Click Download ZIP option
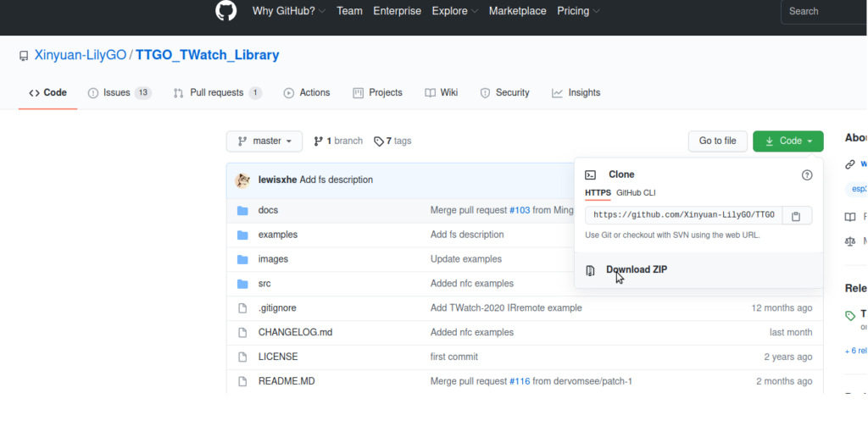The width and height of the screenshot is (868, 432). [x=637, y=270]
